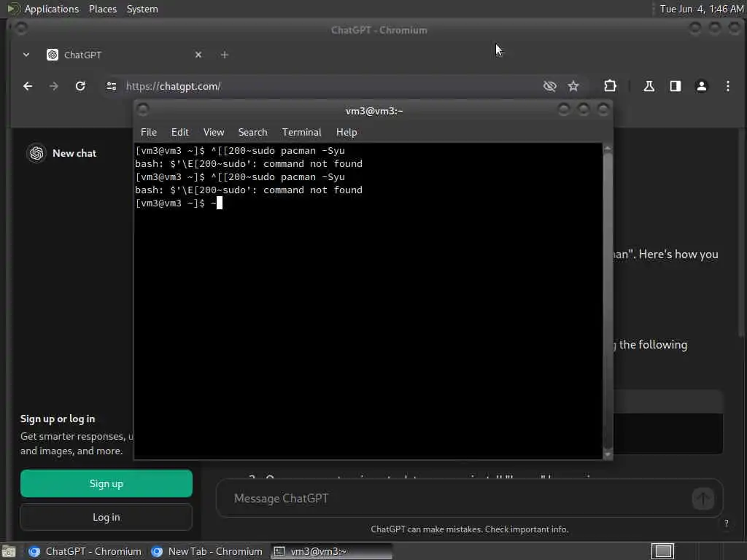Open the Extensions puzzle icon
This screenshot has width=747, height=560.
click(610, 86)
